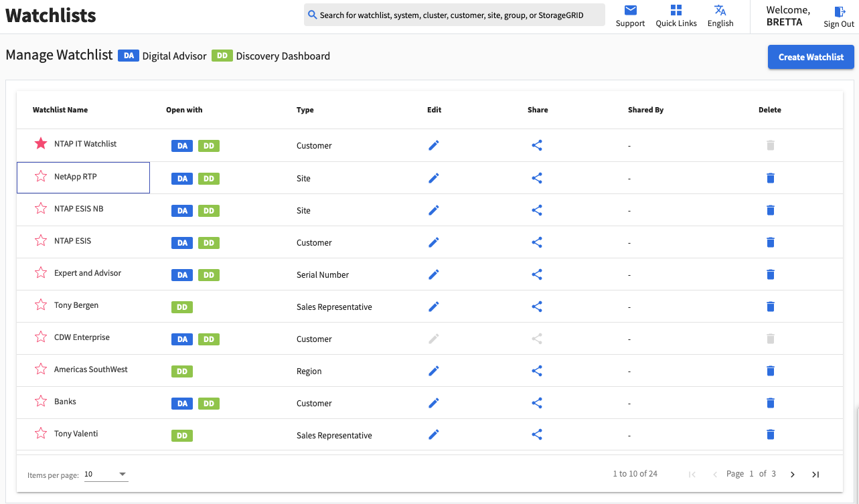Share the Americas SouthWest watchlist
The height and width of the screenshot is (504, 859).
click(x=536, y=371)
